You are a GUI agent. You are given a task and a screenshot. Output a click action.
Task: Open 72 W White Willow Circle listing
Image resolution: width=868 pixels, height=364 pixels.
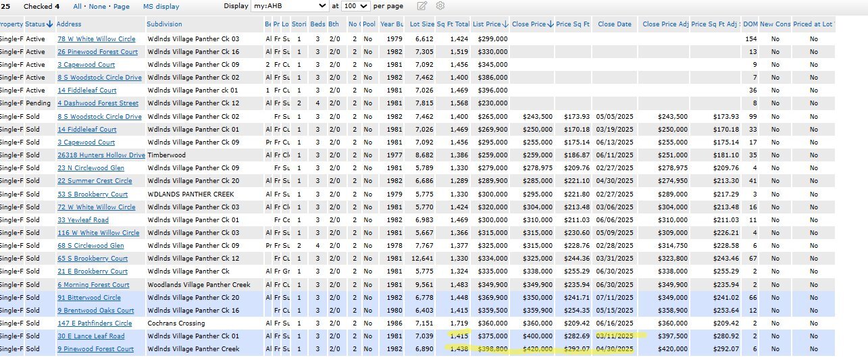[96, 207]
